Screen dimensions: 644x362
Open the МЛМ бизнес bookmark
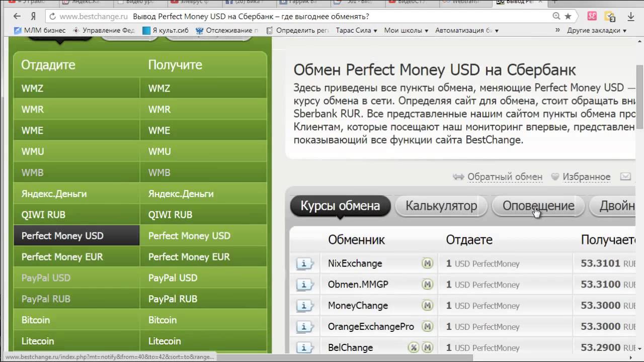(x=40, y=30)
